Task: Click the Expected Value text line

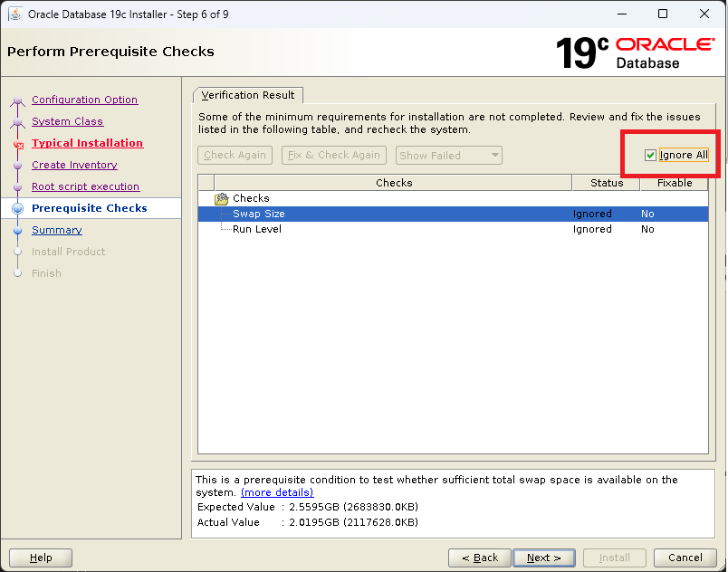Action: [307, 507]
